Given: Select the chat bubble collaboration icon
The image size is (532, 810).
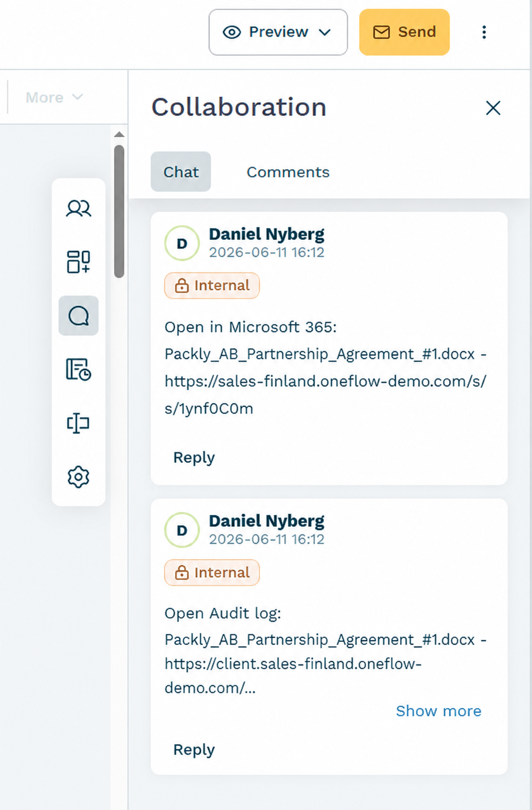Looking at the screenshot, I should 78,316.
